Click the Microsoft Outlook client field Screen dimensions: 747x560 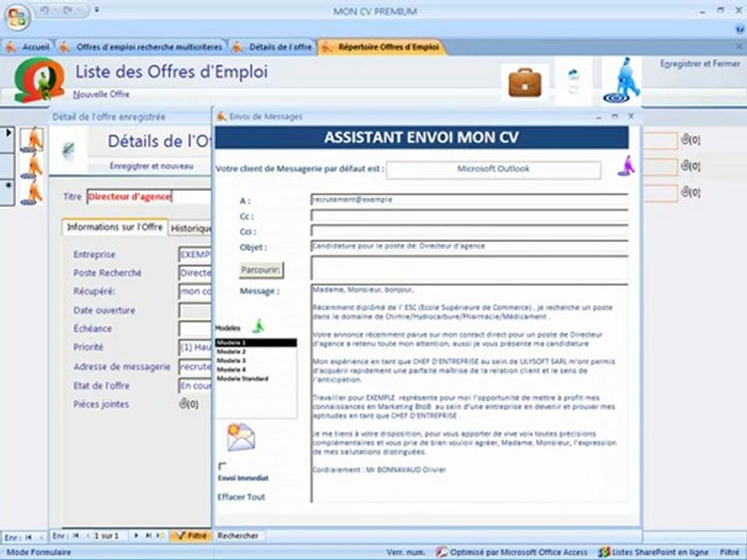(493, 170)
